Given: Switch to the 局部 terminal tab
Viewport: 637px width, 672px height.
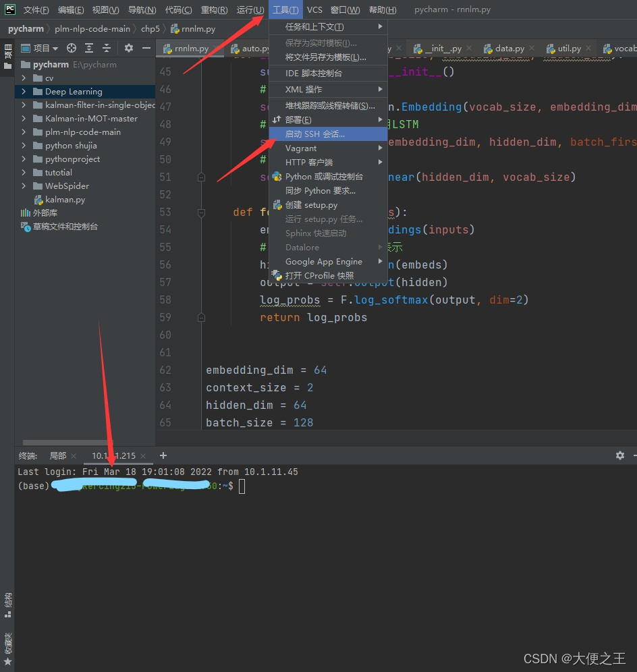Looking at the screenshot, I should [x=58, y=456].
